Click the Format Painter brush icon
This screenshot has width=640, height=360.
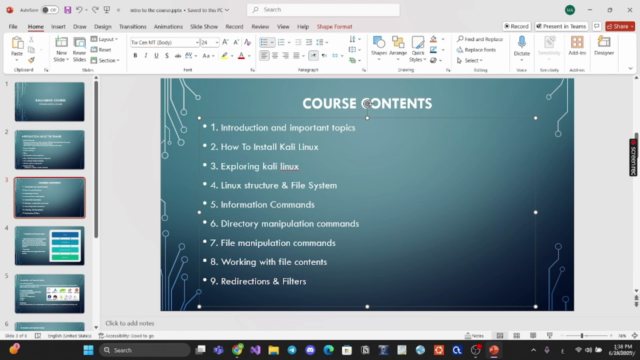31,60
